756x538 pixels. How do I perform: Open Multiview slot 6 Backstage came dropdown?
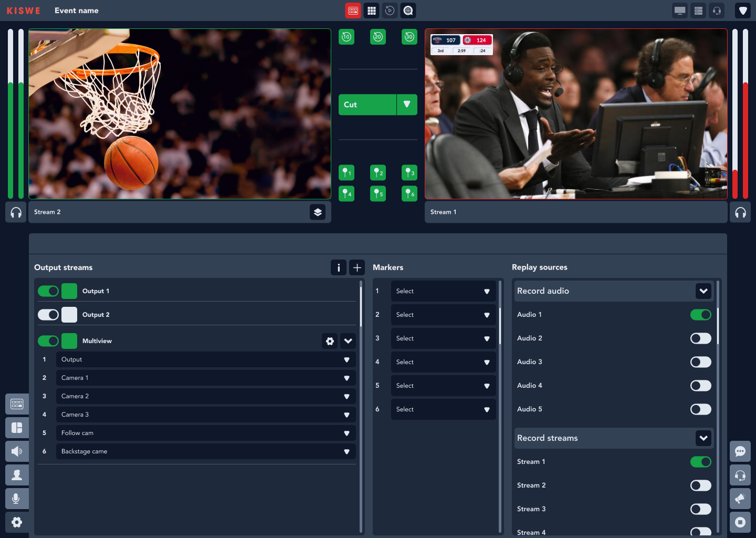click(206, 451)
